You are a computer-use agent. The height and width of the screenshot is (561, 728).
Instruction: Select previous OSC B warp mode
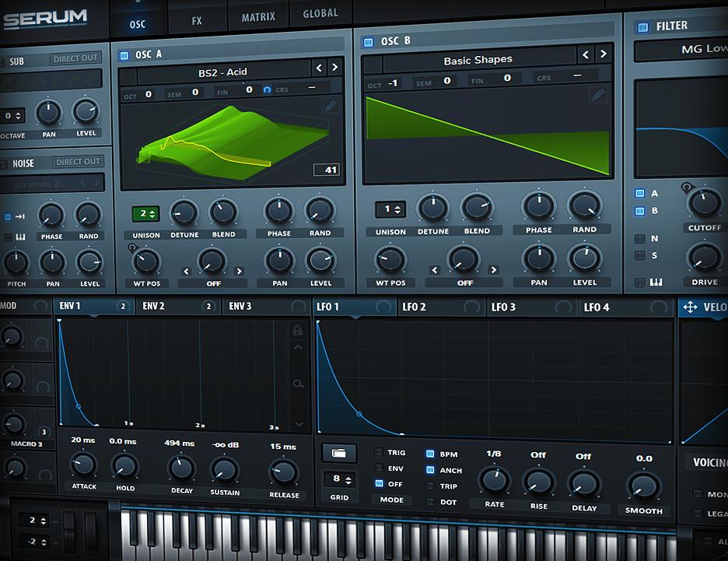435,270
